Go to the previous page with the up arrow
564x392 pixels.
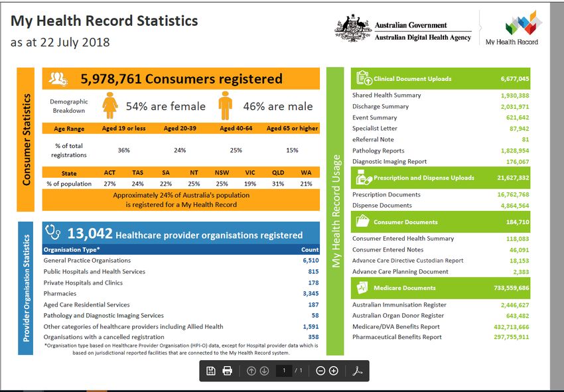coord(251,371)
